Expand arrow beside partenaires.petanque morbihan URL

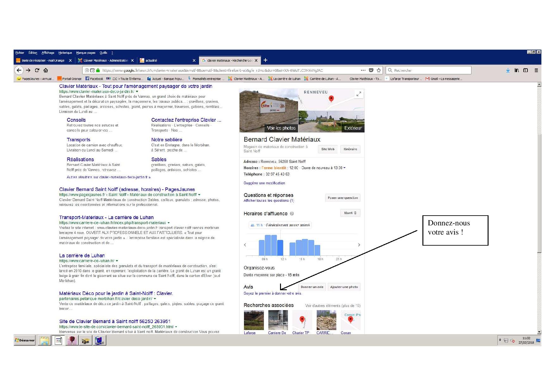pyautogui.click(x=155, y=299)
